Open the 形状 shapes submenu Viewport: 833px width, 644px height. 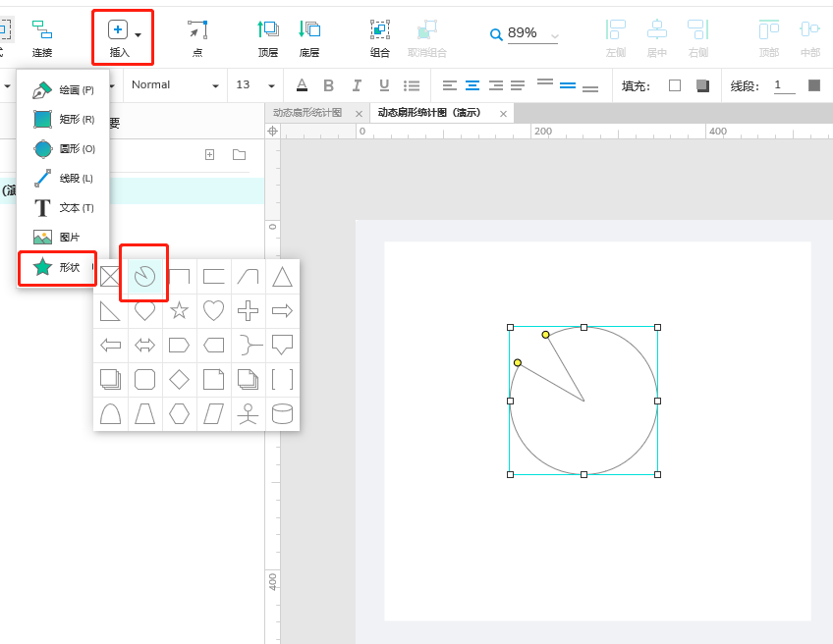pos(57,267)
